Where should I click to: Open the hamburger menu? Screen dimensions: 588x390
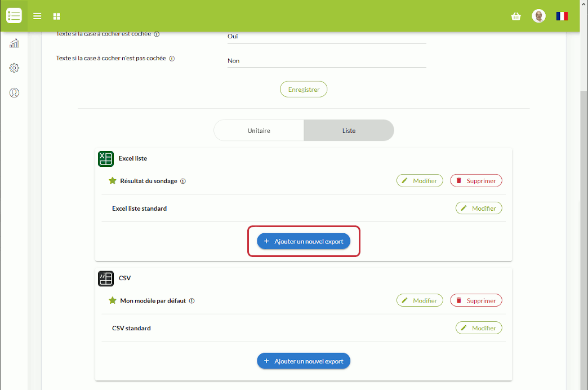(x=37, y=16)
